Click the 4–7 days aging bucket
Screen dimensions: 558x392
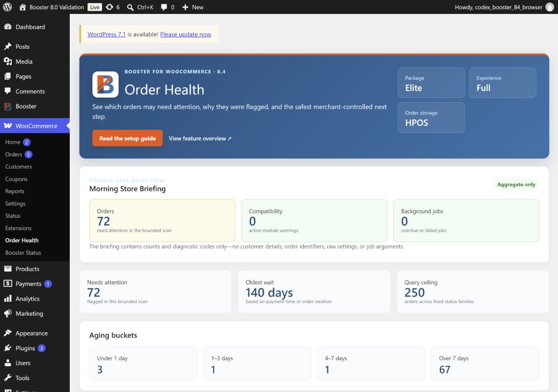pos(371,364)
